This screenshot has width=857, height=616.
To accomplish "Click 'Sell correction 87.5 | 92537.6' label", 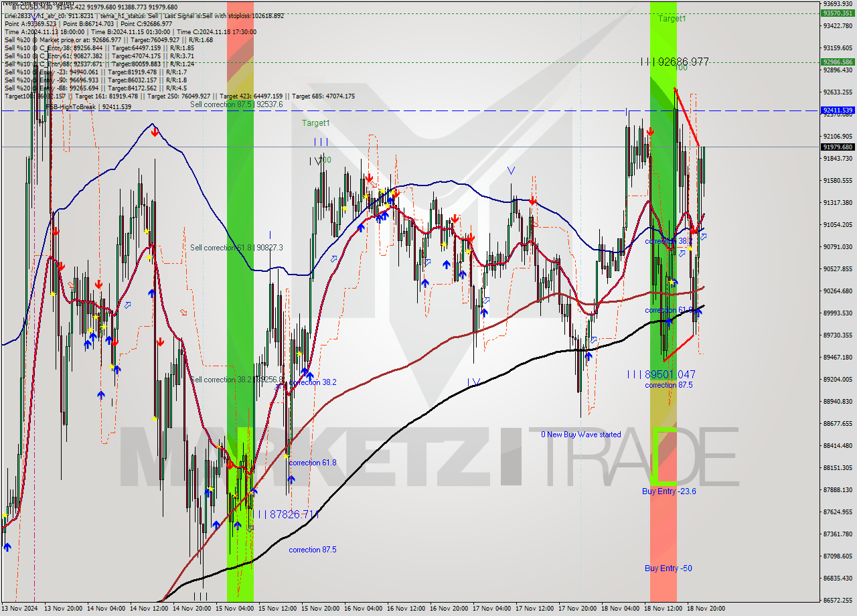I will pos(236,104).
